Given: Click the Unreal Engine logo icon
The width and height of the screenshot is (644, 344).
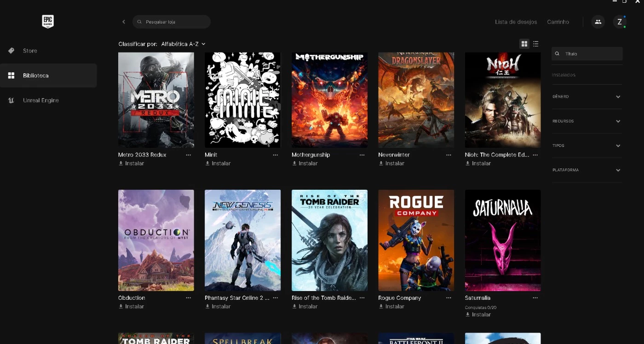Looking at the screenshot, I should tap(11, 100).
